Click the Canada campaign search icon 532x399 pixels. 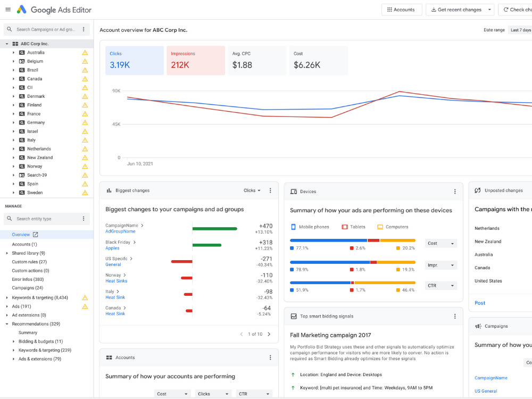[22, 79]
